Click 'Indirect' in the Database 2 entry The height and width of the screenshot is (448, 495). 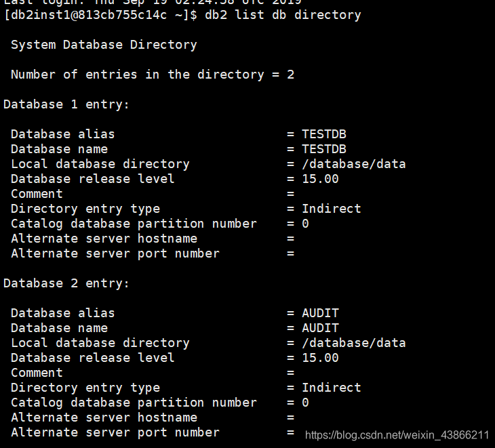(331, 388)
